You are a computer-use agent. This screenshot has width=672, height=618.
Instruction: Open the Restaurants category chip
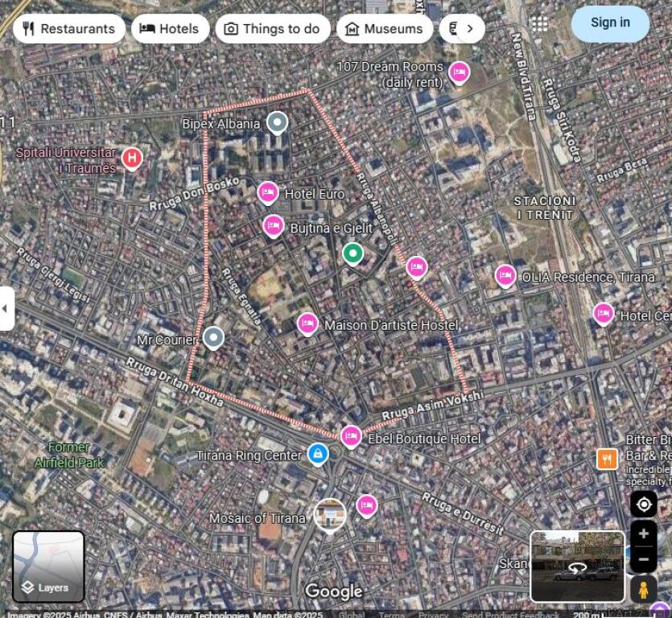coord(69,29)
